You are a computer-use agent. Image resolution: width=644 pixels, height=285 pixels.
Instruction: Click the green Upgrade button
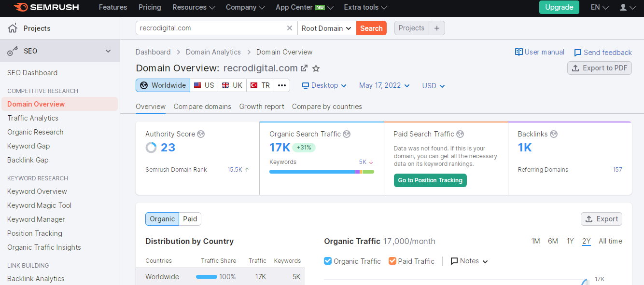(559, 7)
